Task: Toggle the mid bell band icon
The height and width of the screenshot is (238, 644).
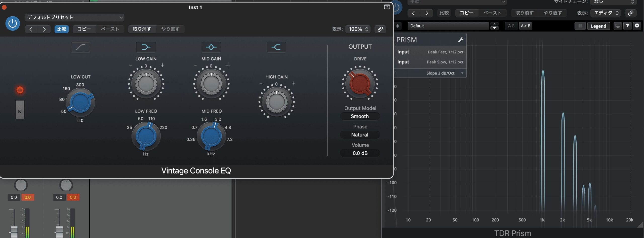Action: 211,47
